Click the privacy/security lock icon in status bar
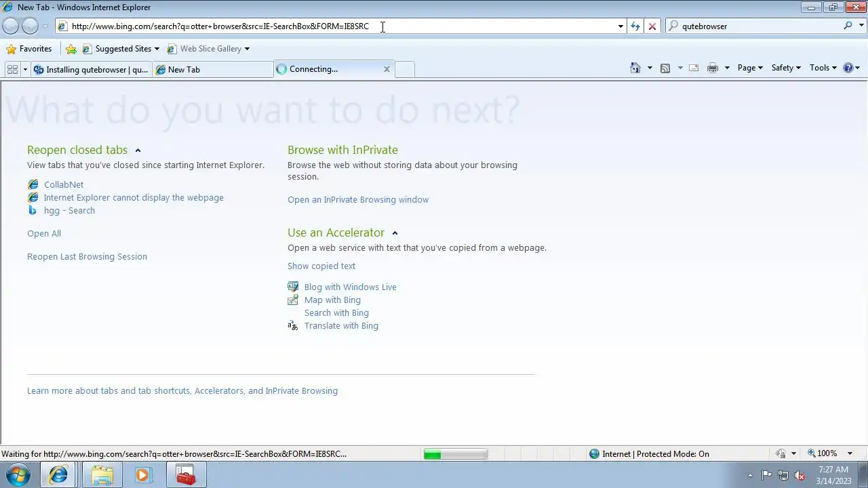This screenshot has height=488, width=868. coord(781,453)
